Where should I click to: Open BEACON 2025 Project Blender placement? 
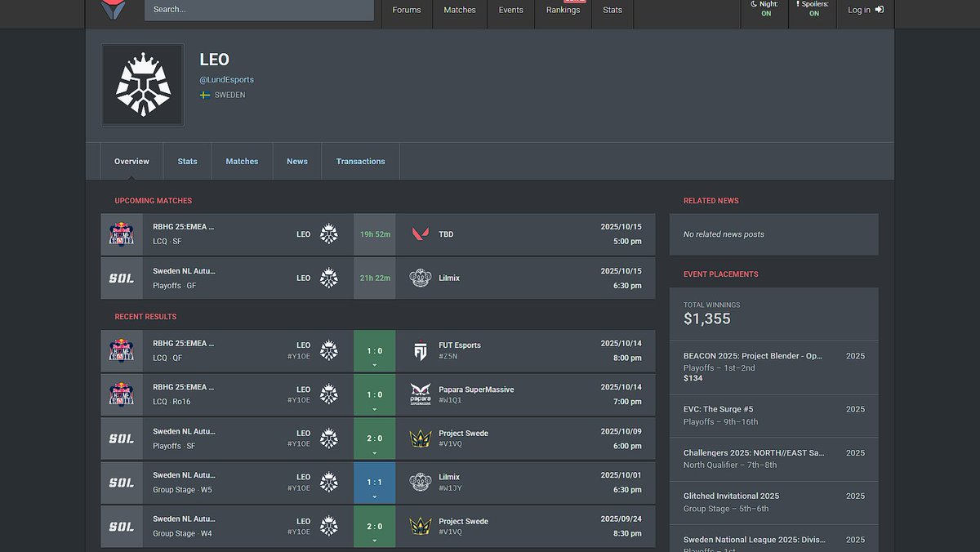(x=774, y=367)
